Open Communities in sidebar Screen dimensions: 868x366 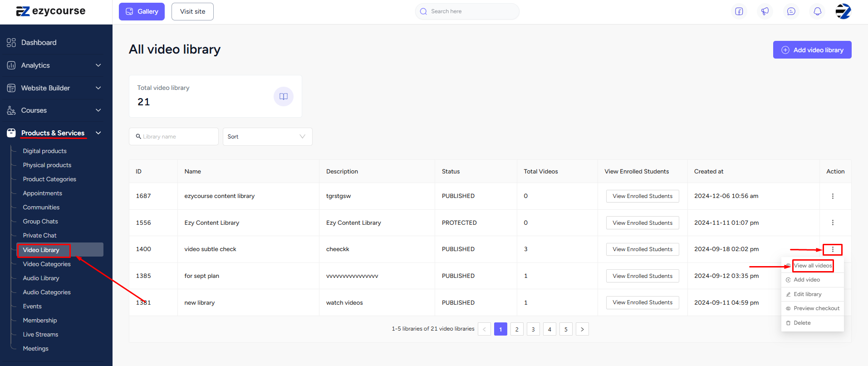tap(41, 208)
